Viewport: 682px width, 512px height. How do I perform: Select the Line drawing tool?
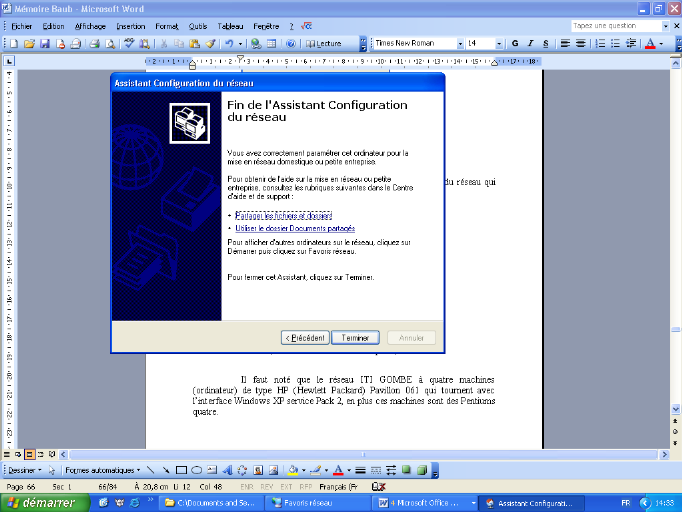tap(150, 470)
